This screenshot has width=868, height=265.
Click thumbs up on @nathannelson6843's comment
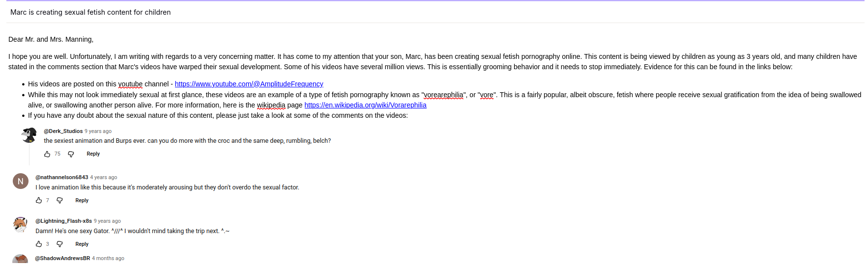tap(39, 200)
